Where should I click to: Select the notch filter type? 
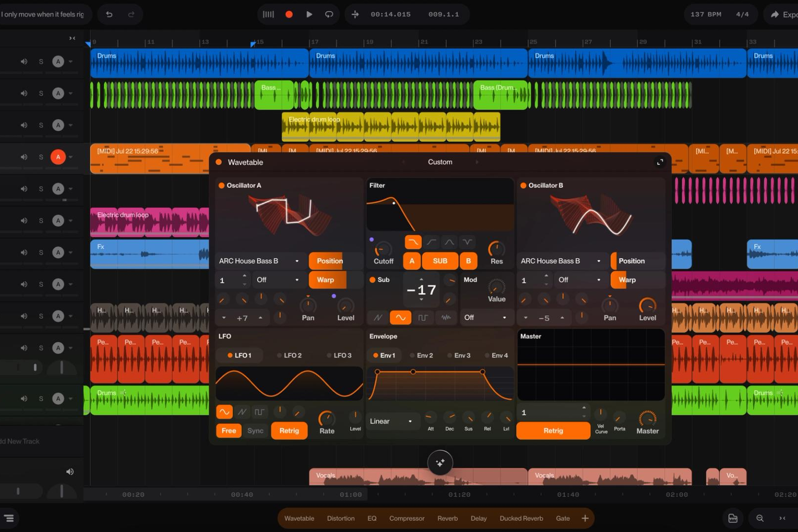(468, 242)
